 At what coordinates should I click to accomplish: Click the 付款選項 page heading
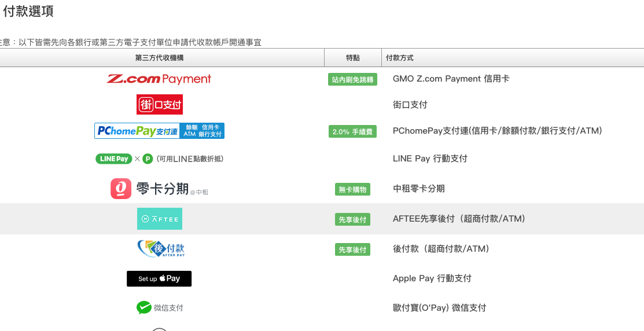point(28,11)
